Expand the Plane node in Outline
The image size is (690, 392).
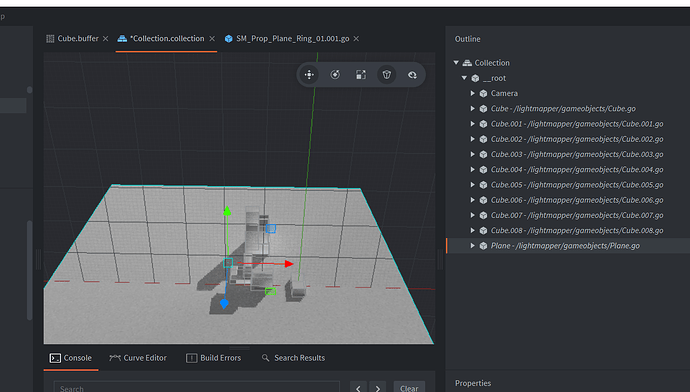pos(473,246)
